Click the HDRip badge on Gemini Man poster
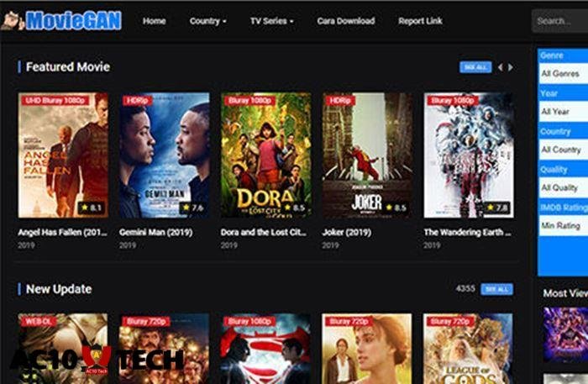588x384 pixels. (136, 100)
